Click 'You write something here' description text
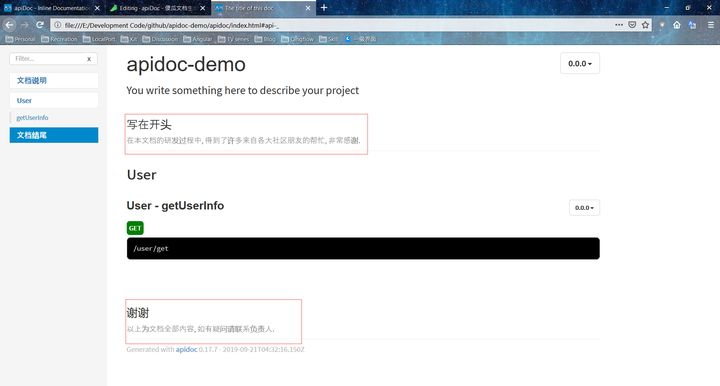This screenshot has height=386, width=720. [242, 90]
